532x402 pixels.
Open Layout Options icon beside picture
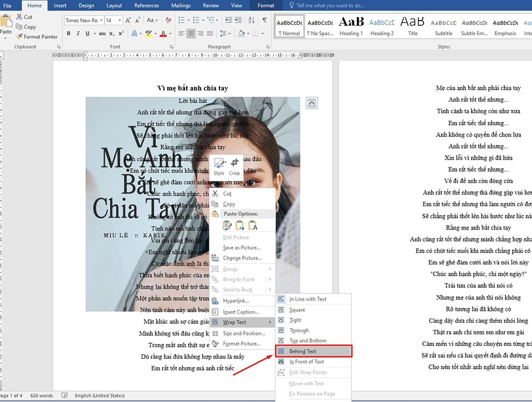(312, 103)
